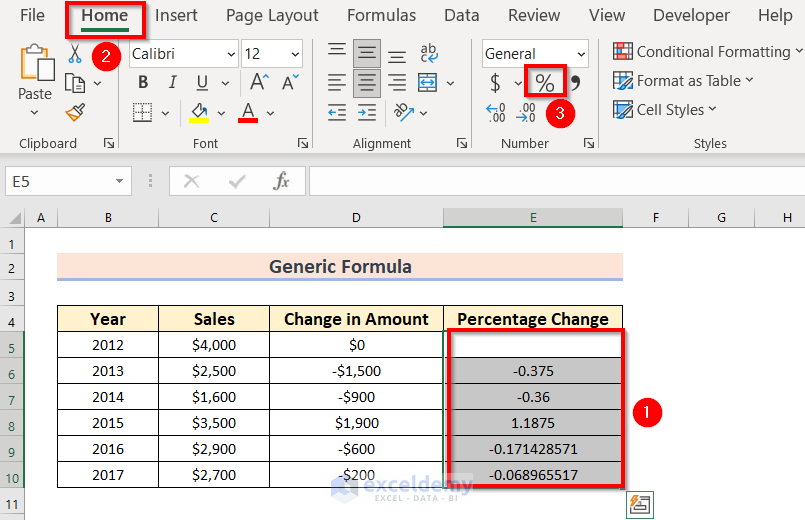The image size is (805, 520).
Task: Open the font name Calibri dropdown
Action: point(232,54)
